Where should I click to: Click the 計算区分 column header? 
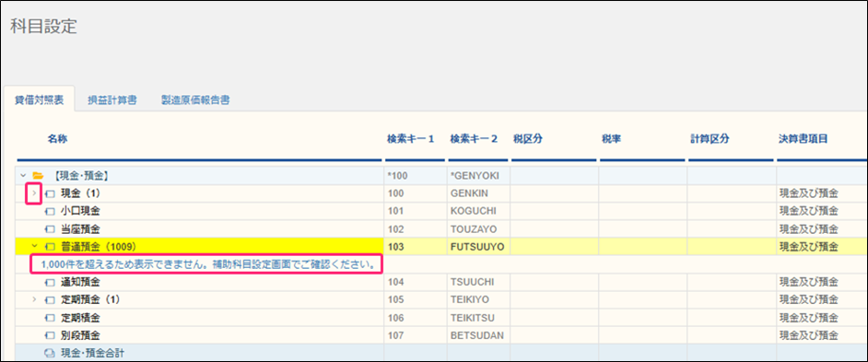pyautogui.click(x=710, y=139)
